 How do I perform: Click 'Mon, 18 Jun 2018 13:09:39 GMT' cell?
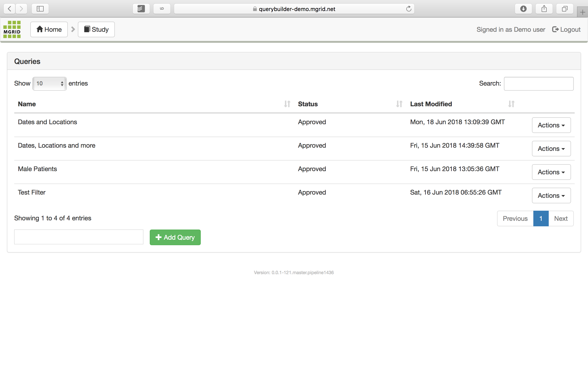[x=458, y=122]
